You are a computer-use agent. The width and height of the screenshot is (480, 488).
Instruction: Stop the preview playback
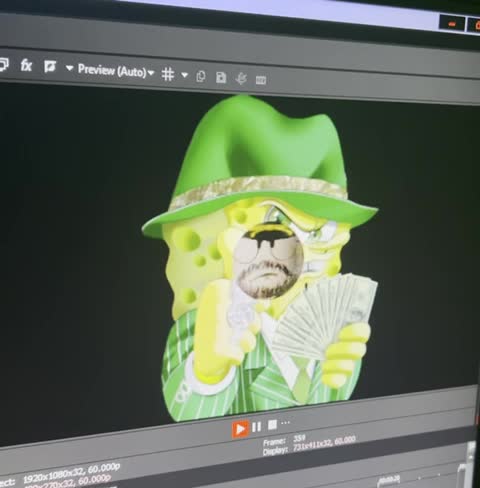click(x=272, y=425)
